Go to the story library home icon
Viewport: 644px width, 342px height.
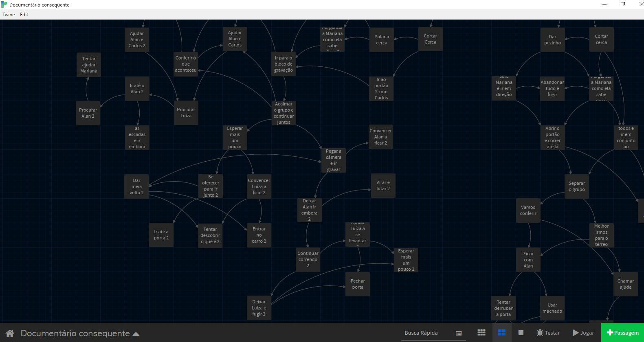click(x=10, y=333)
